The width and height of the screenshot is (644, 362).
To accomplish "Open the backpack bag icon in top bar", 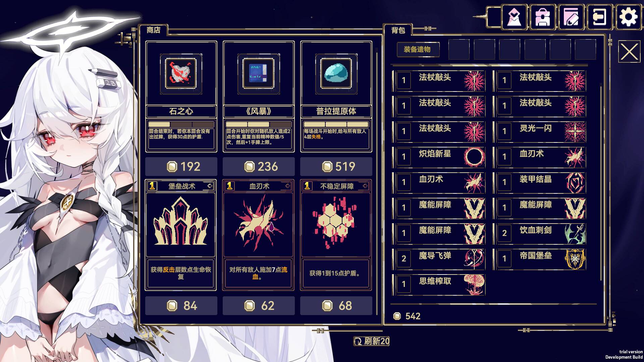I will click(x=543, y=17).
